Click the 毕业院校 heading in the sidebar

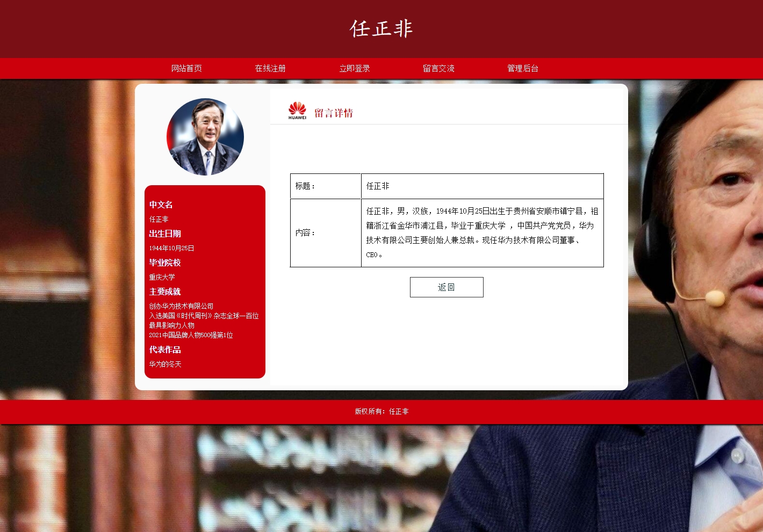(165, 263)
